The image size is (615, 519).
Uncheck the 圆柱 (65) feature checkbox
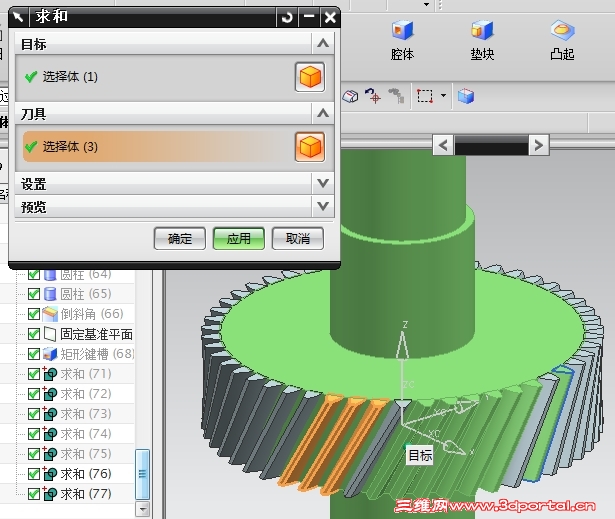click(x=34, y=294)
